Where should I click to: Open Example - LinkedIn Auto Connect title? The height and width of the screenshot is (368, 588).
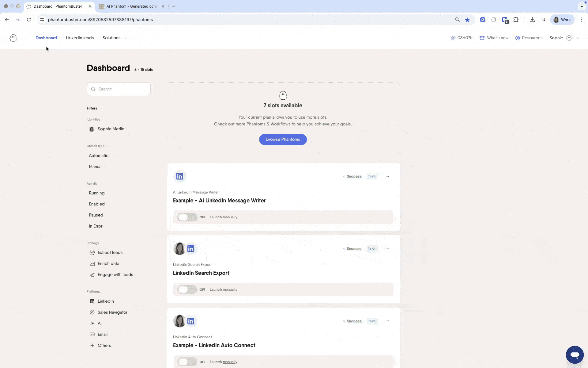(214, 345)
